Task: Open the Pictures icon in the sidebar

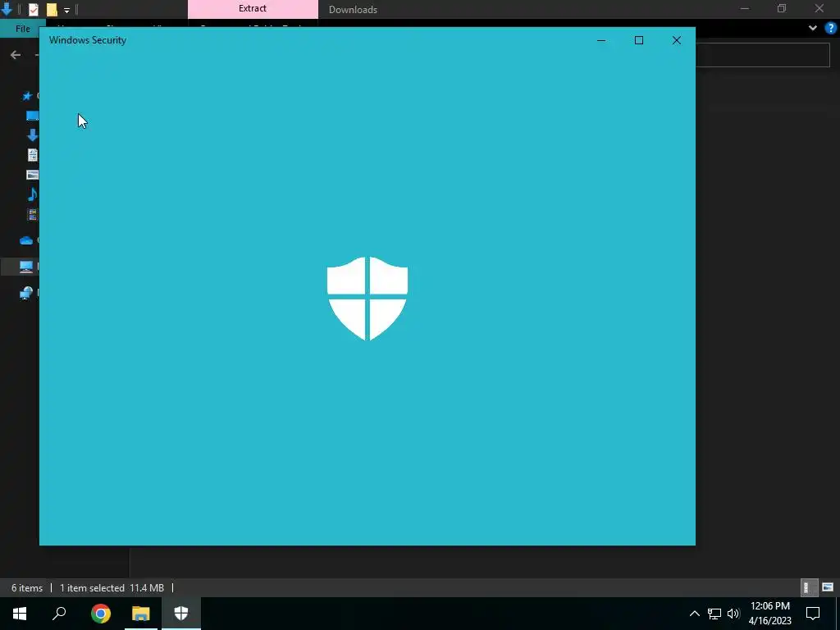Action: coord(32,175)
